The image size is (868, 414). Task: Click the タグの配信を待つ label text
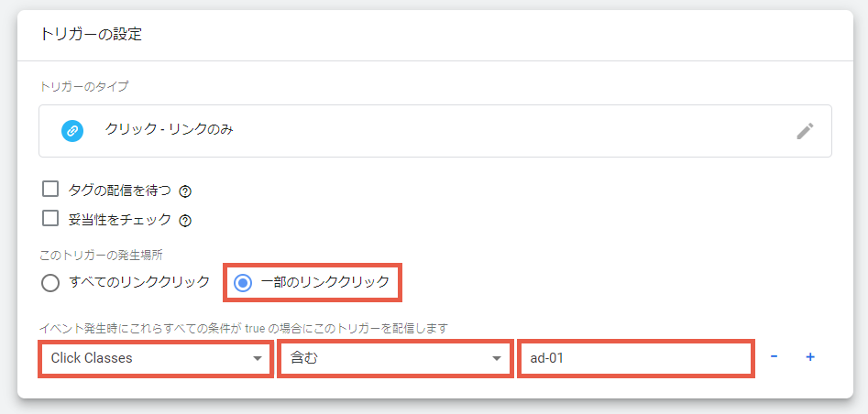coord(119,191)
